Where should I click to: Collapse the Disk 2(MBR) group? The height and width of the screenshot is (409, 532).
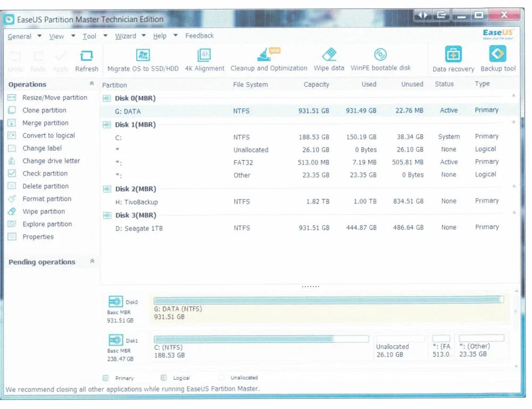point(514,186)
